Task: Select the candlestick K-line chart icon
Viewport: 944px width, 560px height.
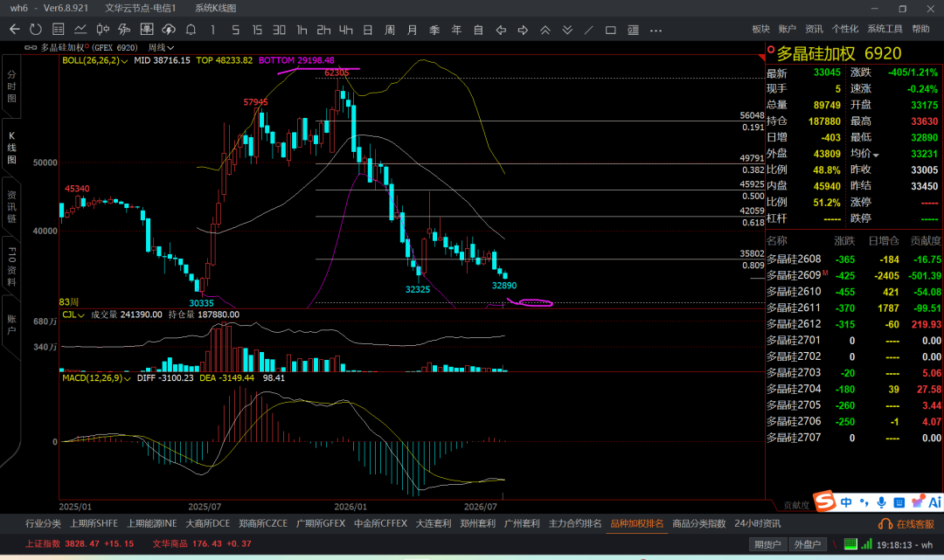Action: 103,30
